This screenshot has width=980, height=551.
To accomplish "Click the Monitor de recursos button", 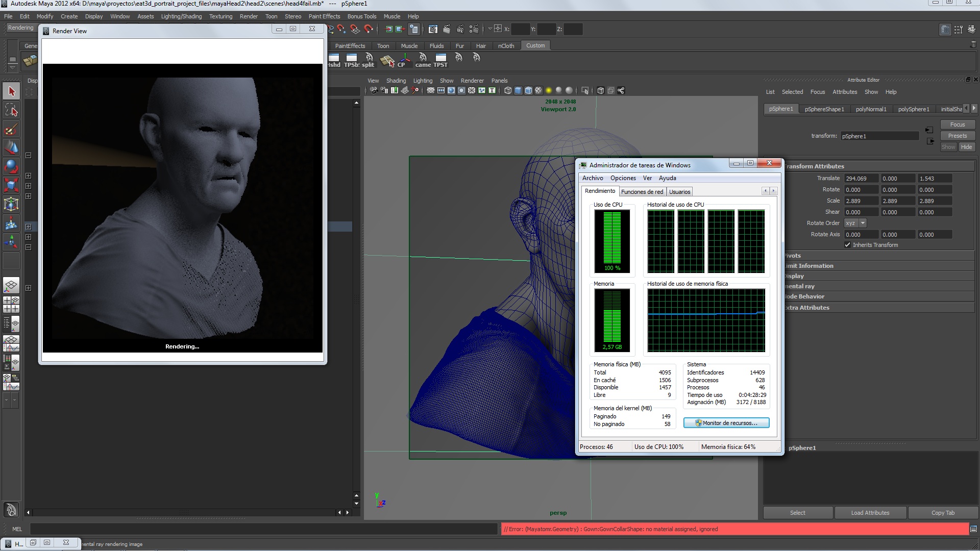I will 726,423.
